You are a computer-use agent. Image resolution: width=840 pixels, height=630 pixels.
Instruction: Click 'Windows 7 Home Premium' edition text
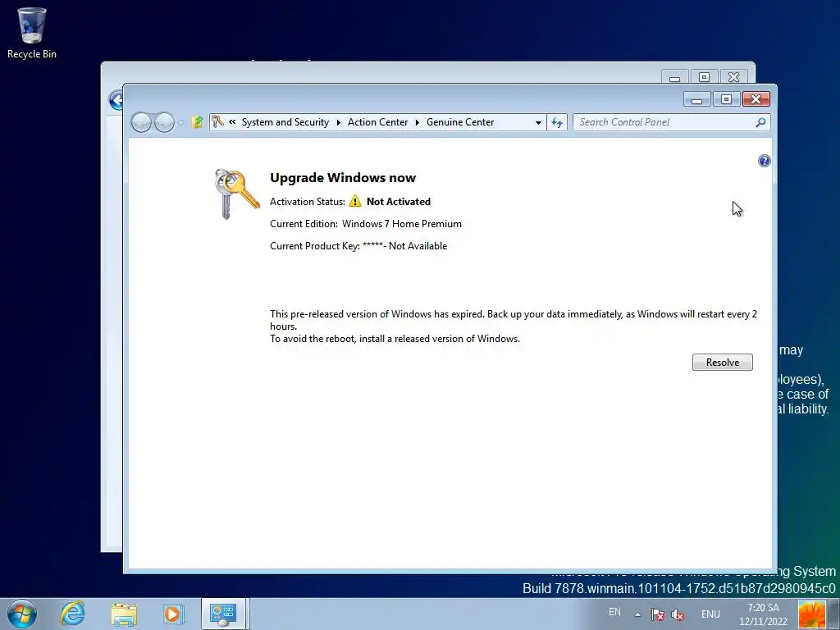402,224
